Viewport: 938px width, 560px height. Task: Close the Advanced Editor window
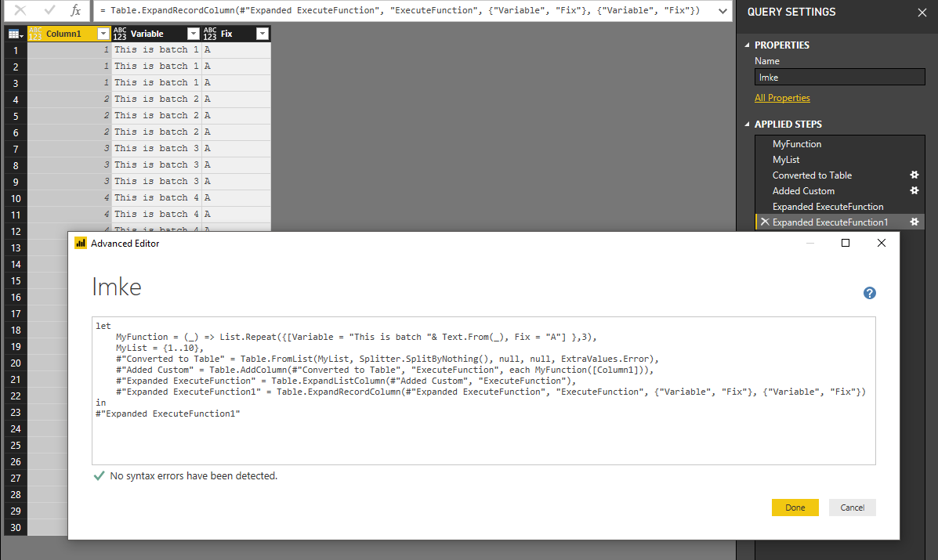click(x=881, y=243)
